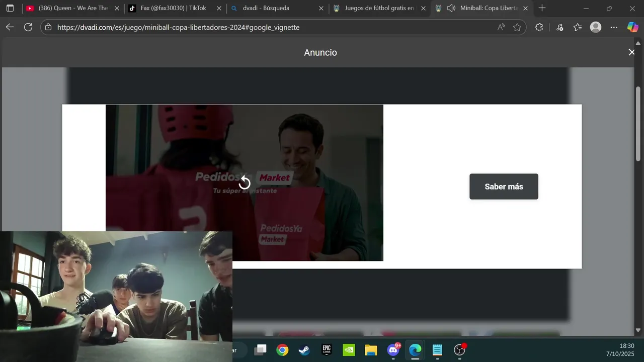This screenshot has height=362, width=644.
Task: View site information lock icon
Action: (48, 27)
